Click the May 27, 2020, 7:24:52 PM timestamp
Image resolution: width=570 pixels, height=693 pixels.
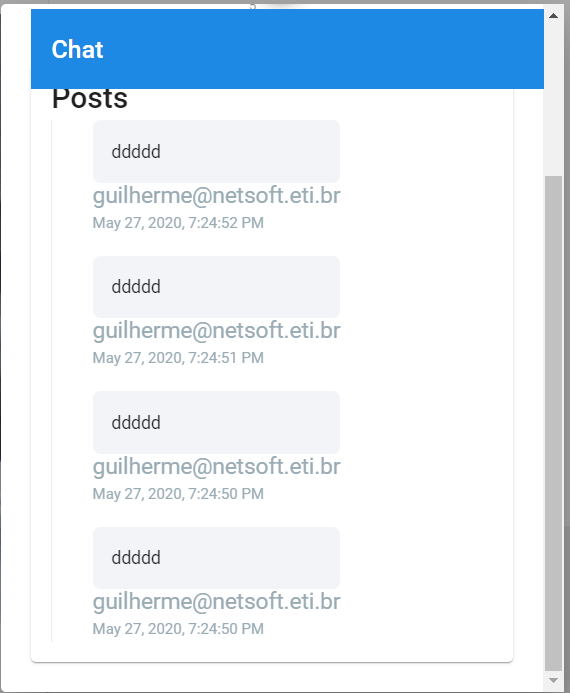[x=178, y=223]
